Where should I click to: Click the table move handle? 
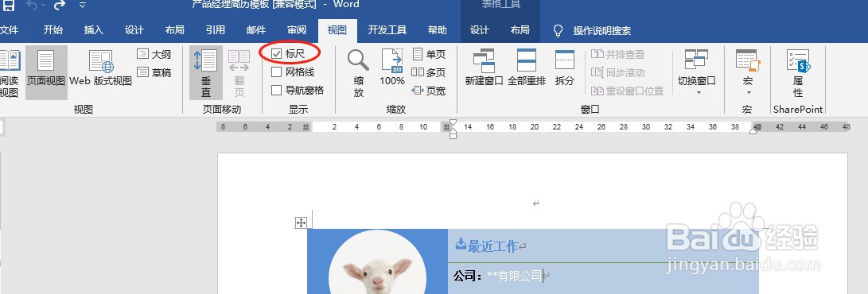coord(301,222)
